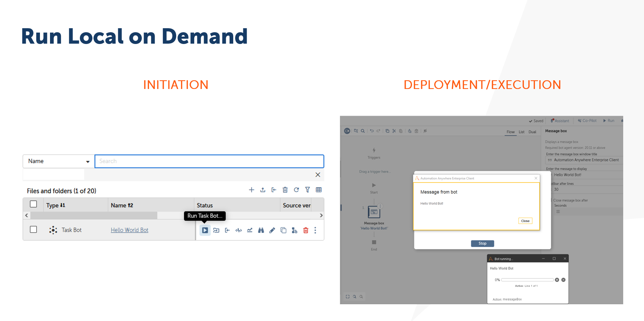Click the cancel X icon beside progress bar
Screen dimensions: 644x321
click(563, 280)
